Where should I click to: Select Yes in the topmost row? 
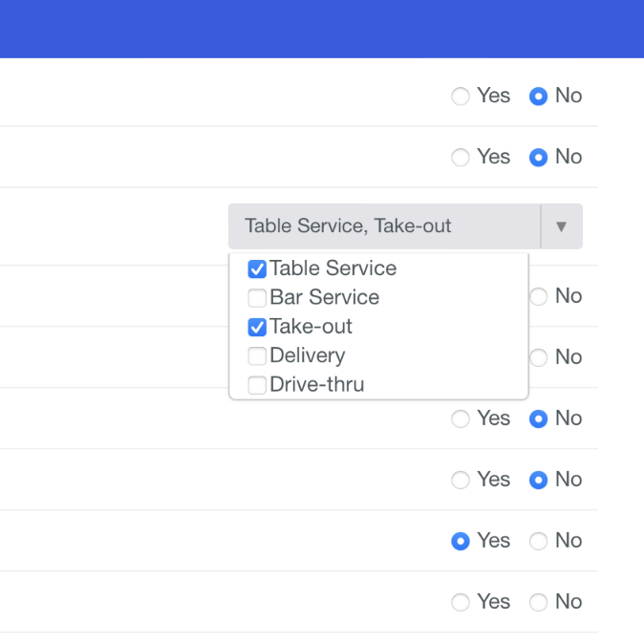(461, 97)
